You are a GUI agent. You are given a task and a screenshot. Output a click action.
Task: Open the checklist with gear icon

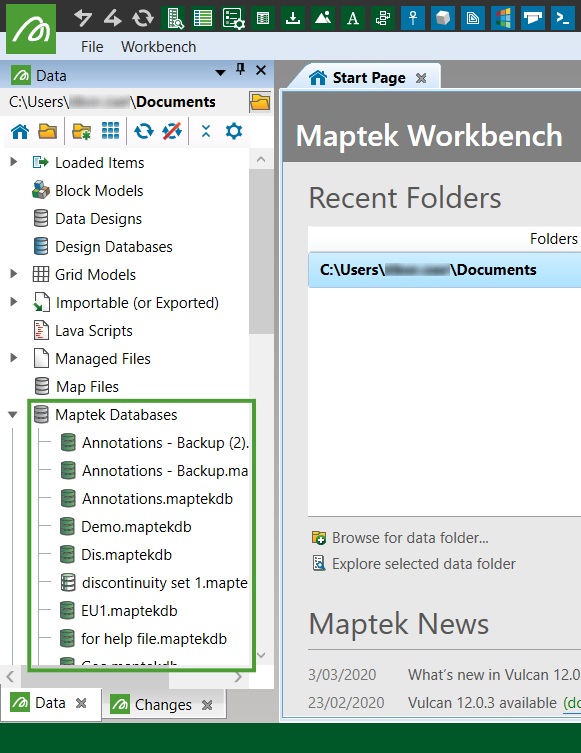pyautogui.click(x=233, y=18)
